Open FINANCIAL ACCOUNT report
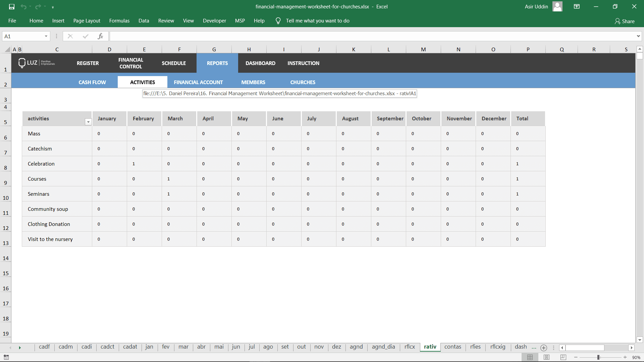The width and height of the screenshot is (644, 362). 198,82
